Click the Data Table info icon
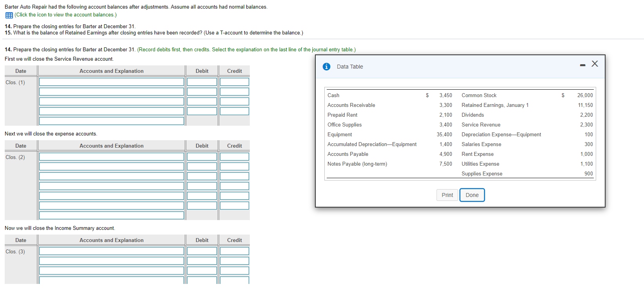 pyautogui.click(x=326, y=67)
